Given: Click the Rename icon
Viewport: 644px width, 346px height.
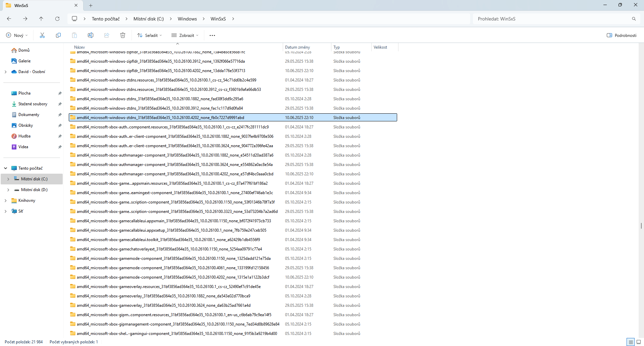Looking at the screenshot, I should pyautogui.click(x=91, y=35).
